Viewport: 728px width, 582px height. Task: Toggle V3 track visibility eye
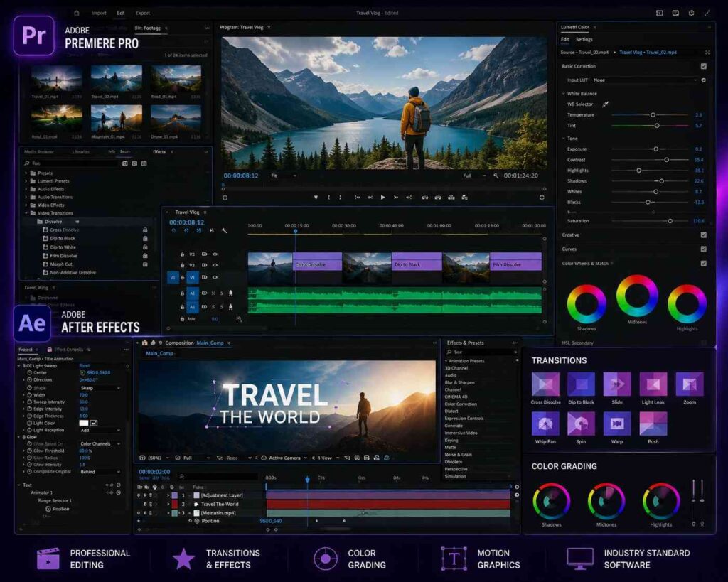215,254
